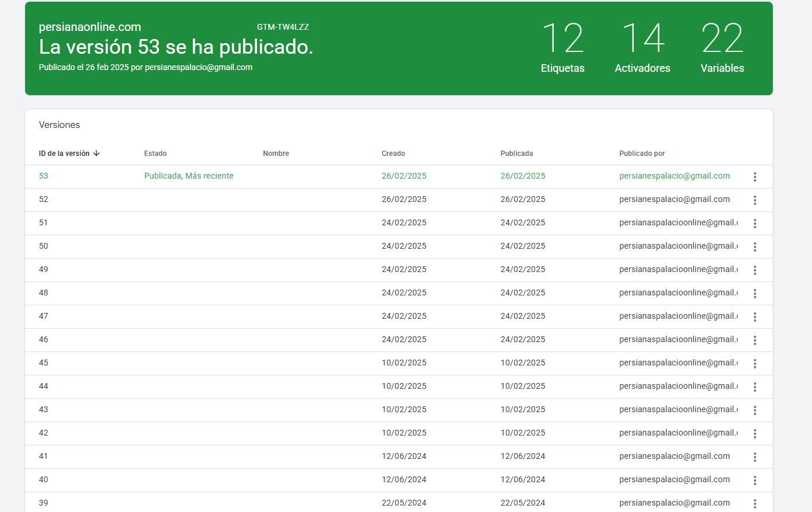View the 12 Etiquetas summary
The height and width of the screenshot is (512, 812).
pyautogui.click(x=563, y=48)
